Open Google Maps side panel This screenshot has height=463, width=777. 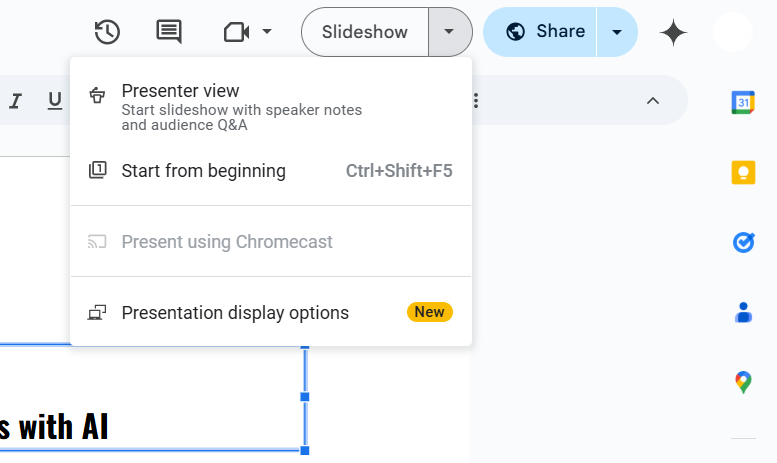tap(743, 382)
